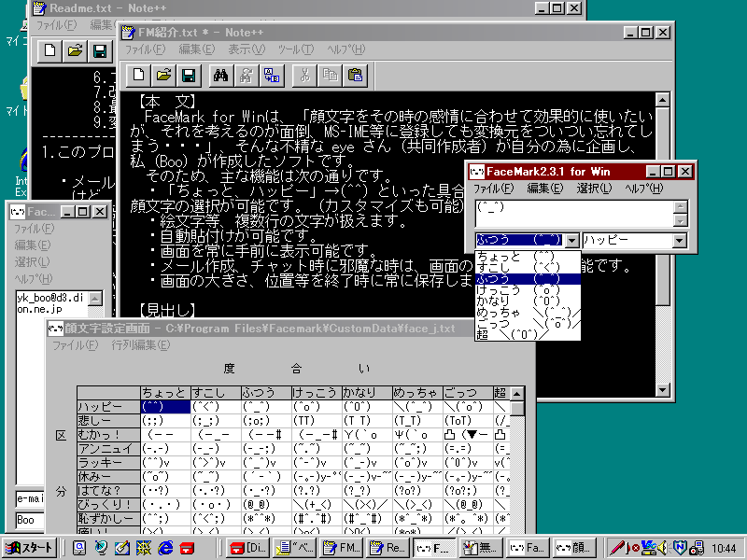Click the speaker volume icon in system tray
This screenshot has width=747, height=560.
pos(663,548)
